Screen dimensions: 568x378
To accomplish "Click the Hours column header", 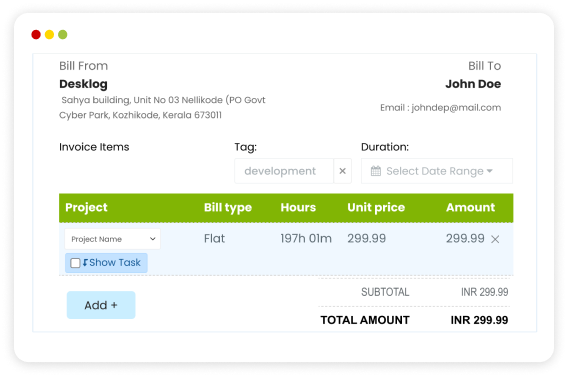I will click(298, 207).
